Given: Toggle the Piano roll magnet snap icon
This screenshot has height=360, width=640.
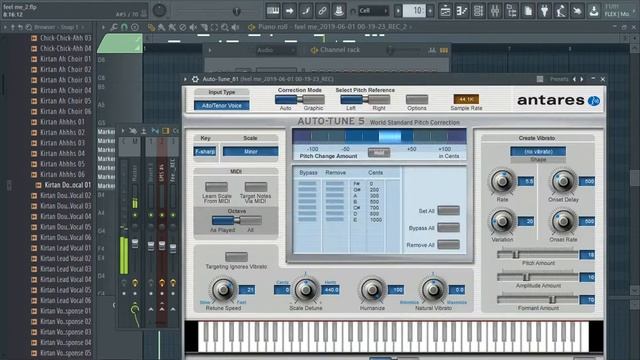Looking at the screenshot, I should 124,27.
